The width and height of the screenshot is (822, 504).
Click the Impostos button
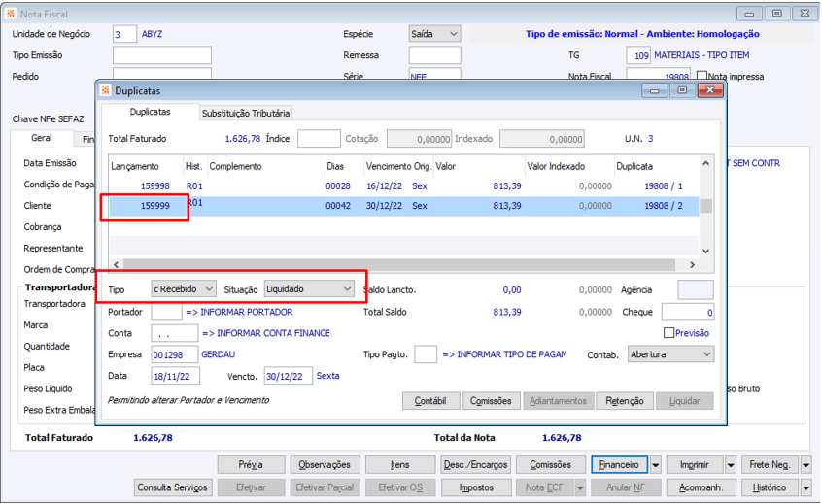point(476,487)
